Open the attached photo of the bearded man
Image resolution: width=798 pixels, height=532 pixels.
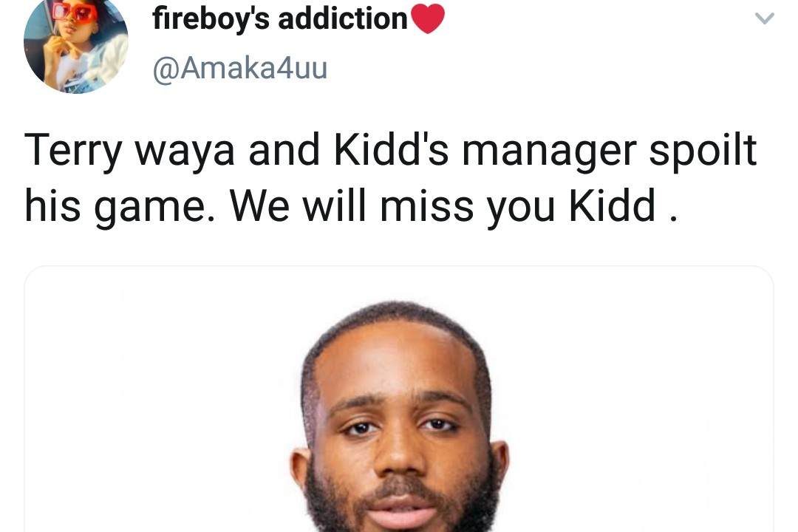[399, 399]
